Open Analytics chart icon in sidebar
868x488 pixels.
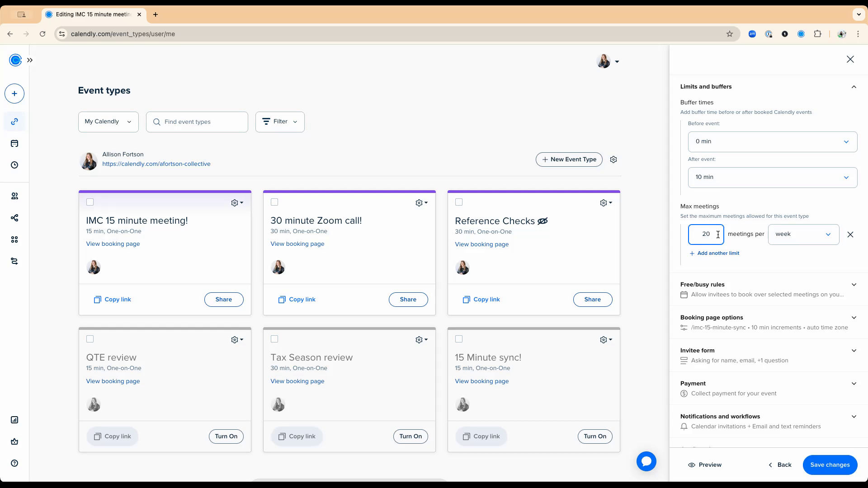pyautogui.click(x=14, y=420)
